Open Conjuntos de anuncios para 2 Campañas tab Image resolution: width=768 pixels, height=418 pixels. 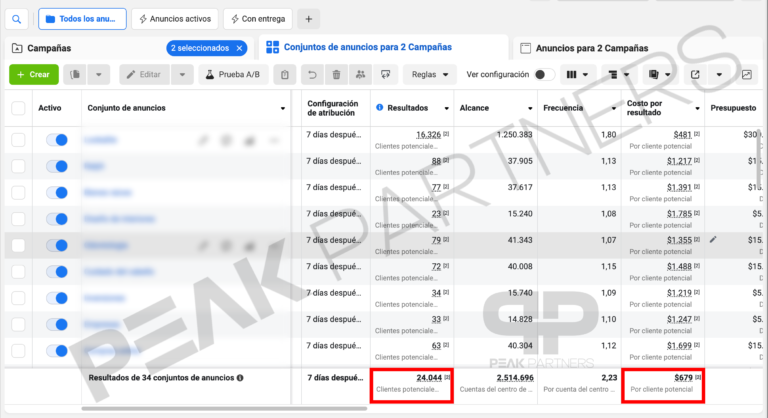pyautogui.click(x=359, y=47)
